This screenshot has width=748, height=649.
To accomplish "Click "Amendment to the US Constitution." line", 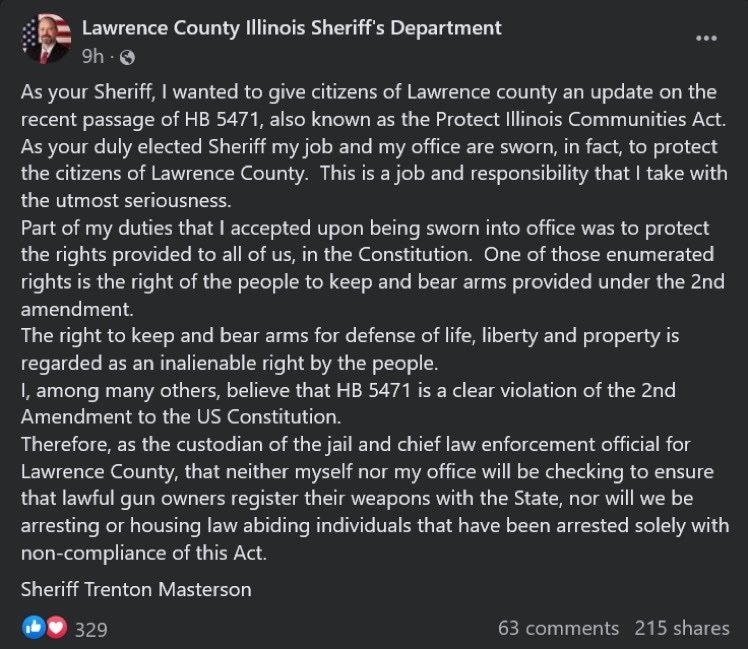I will (181, 417).
